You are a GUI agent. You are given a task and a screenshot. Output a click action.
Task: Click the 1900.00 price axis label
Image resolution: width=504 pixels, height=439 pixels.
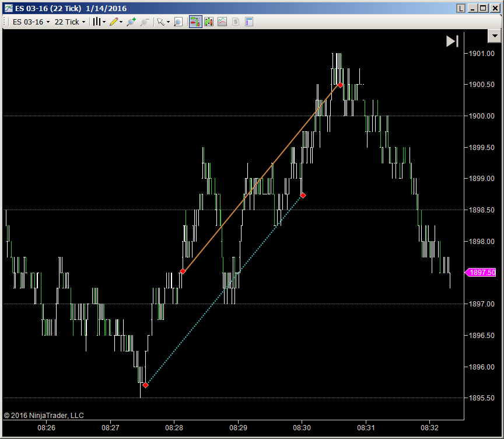[481, 116]
